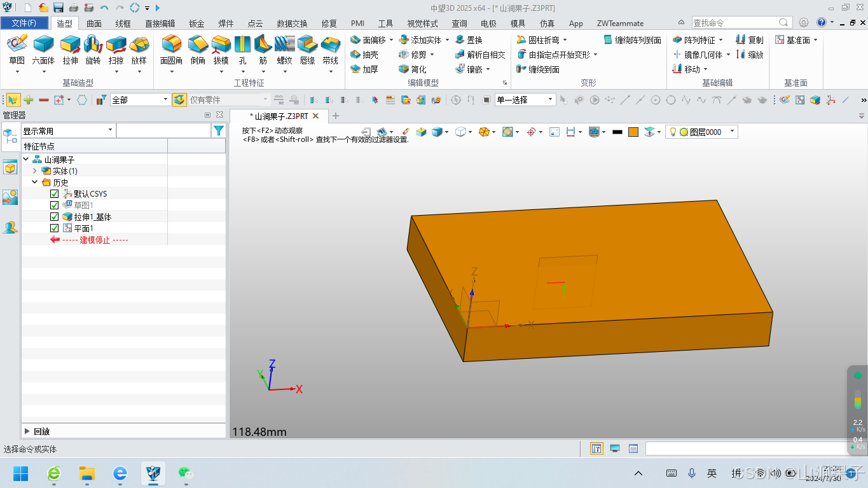868x488 pixels.
Task: Select the 缩放 scale command
Action: [750, 55]
